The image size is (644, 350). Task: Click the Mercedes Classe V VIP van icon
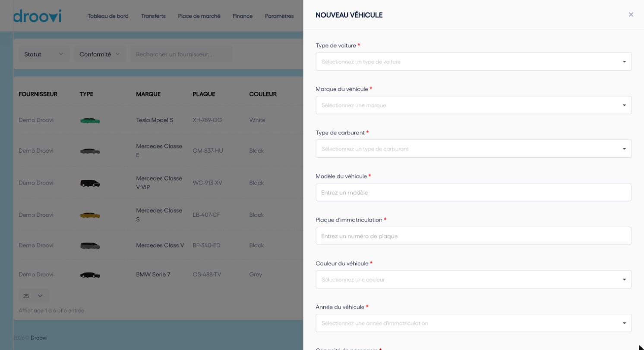tap(90, 183)
